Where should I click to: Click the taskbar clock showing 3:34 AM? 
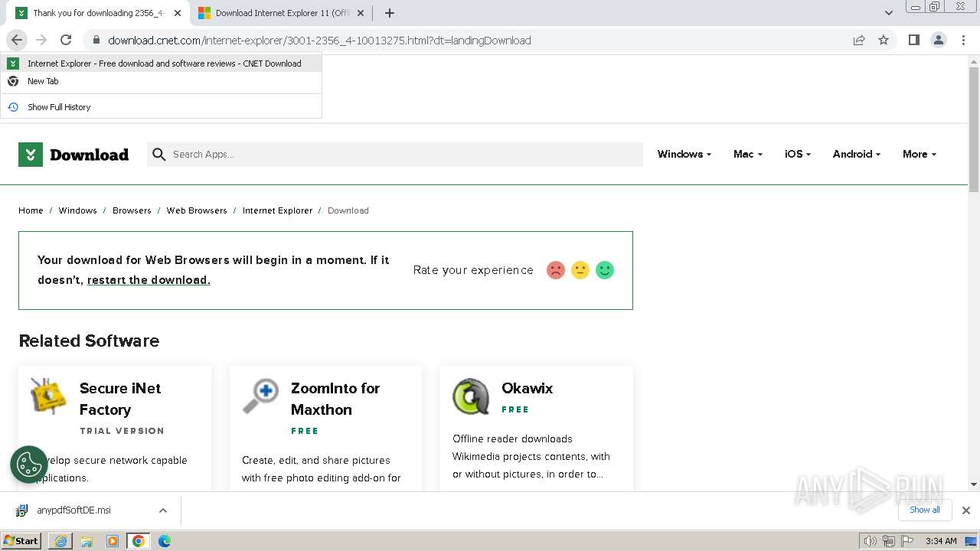point(941,541)
